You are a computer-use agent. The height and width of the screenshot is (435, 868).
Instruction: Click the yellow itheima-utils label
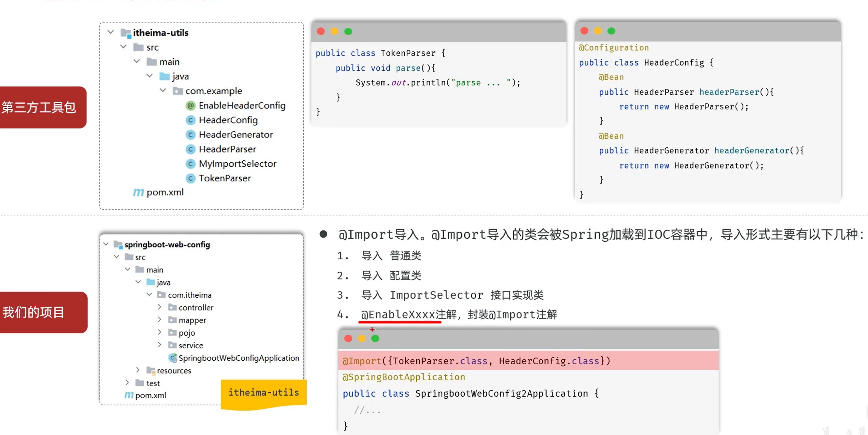pyautogui.click(x=264, y=394)
